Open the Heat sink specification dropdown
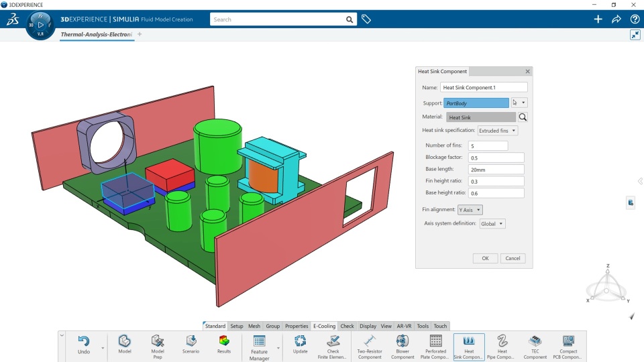 coord(497,131)
